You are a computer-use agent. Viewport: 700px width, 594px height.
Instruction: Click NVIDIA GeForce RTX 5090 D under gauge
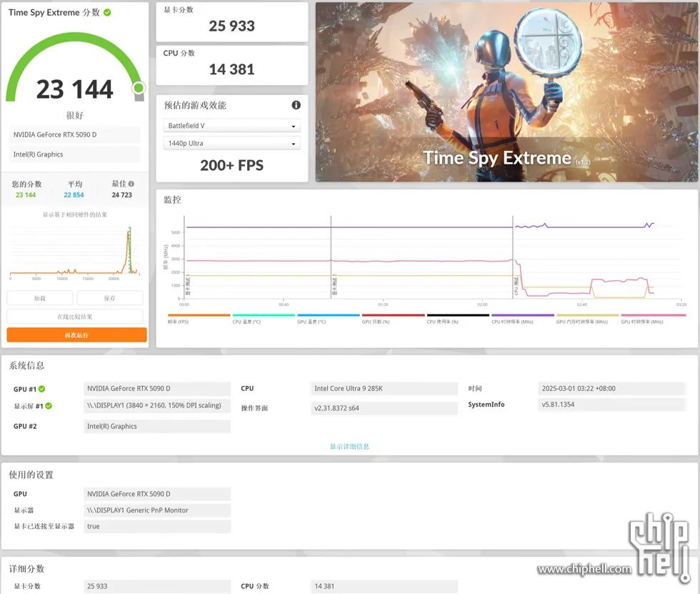(x=75, y=134)
